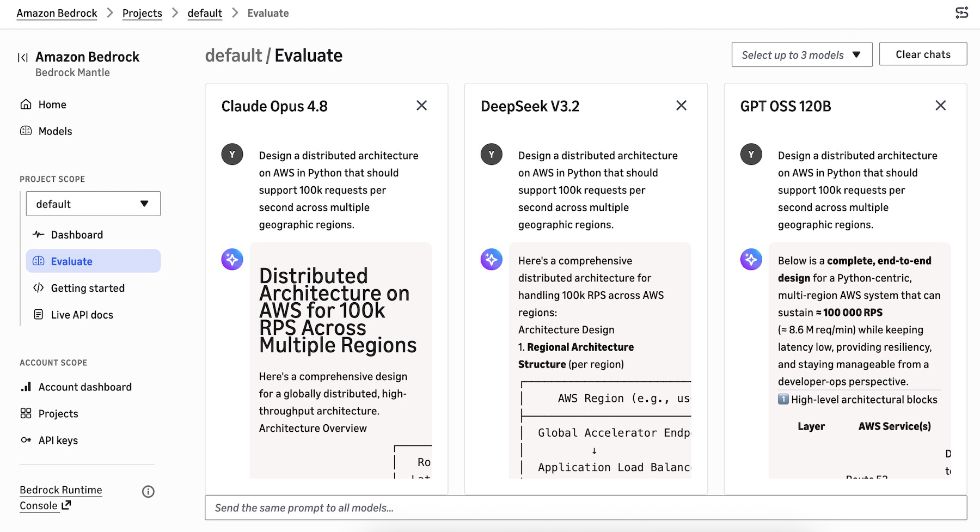Click the assistant sparkle icon in Claude Opus panel
980x532 pixels.
click(x=232, y=259)
